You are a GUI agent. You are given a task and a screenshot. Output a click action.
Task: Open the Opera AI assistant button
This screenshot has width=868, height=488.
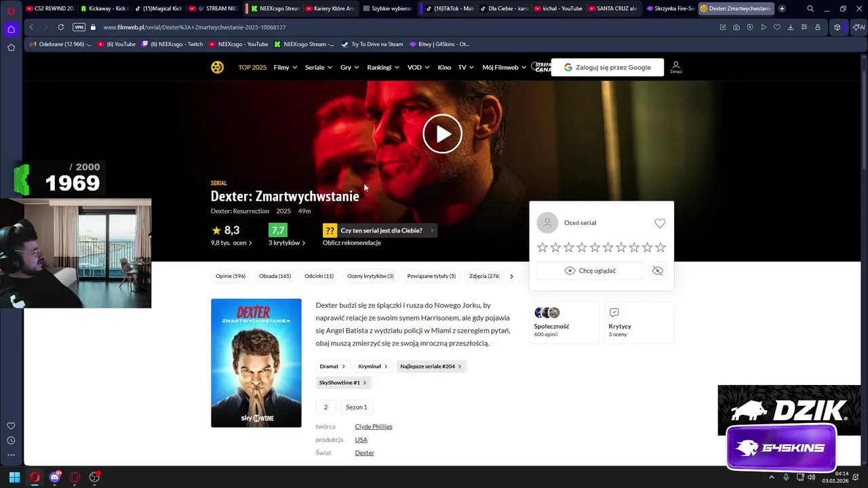[859, 27]
